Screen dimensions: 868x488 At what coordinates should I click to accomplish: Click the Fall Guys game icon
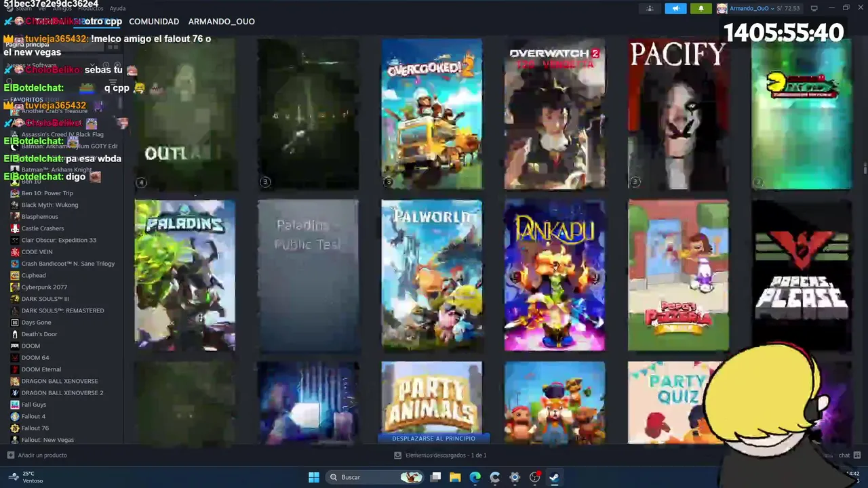click(15, 405)
